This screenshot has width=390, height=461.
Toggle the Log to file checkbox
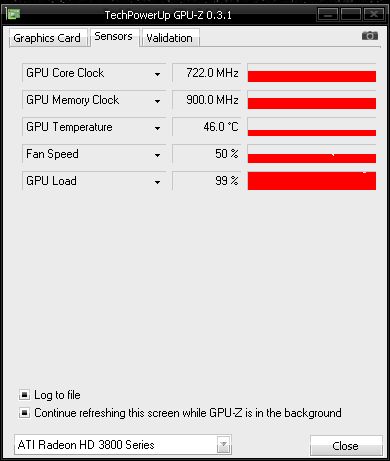click(24, 395)
